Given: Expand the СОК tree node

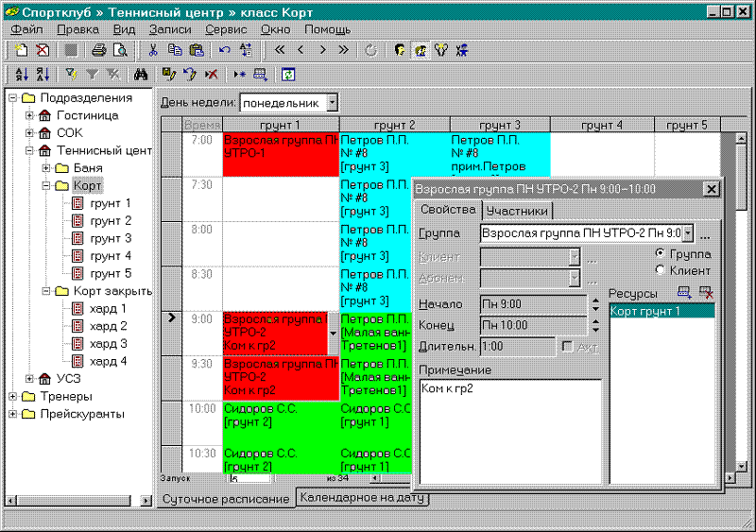Looking at the screenshot, I should pos(29,132).
